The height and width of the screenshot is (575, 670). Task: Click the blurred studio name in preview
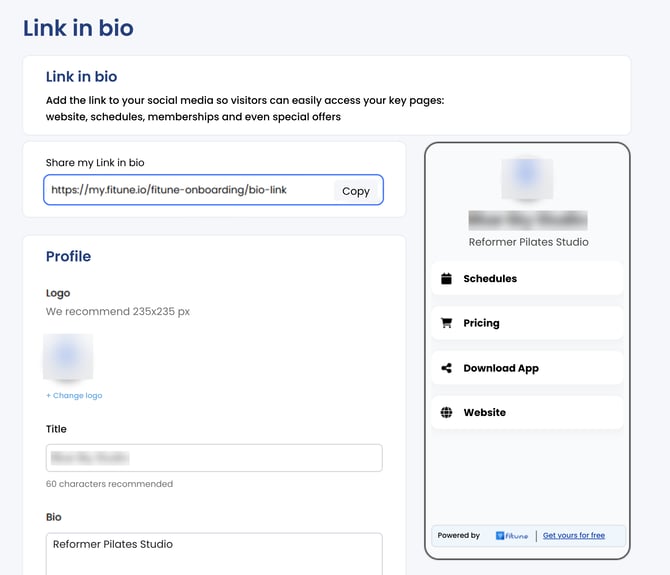pyautogui.click(x=528, y=220)
